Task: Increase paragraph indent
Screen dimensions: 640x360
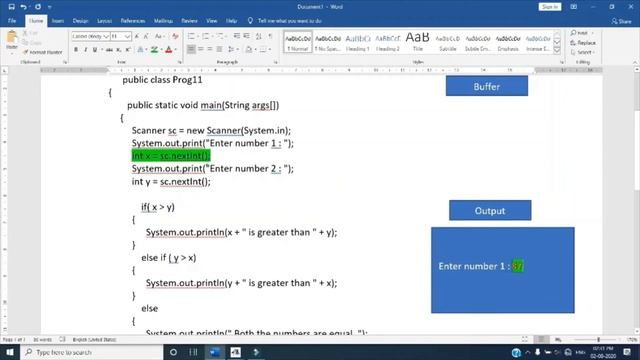Action: pos(247,36)
